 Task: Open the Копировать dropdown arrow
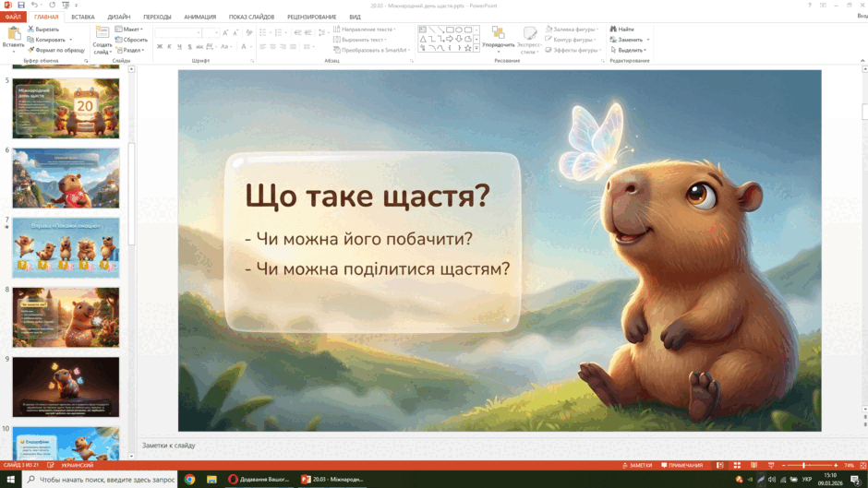coord(71,40)
